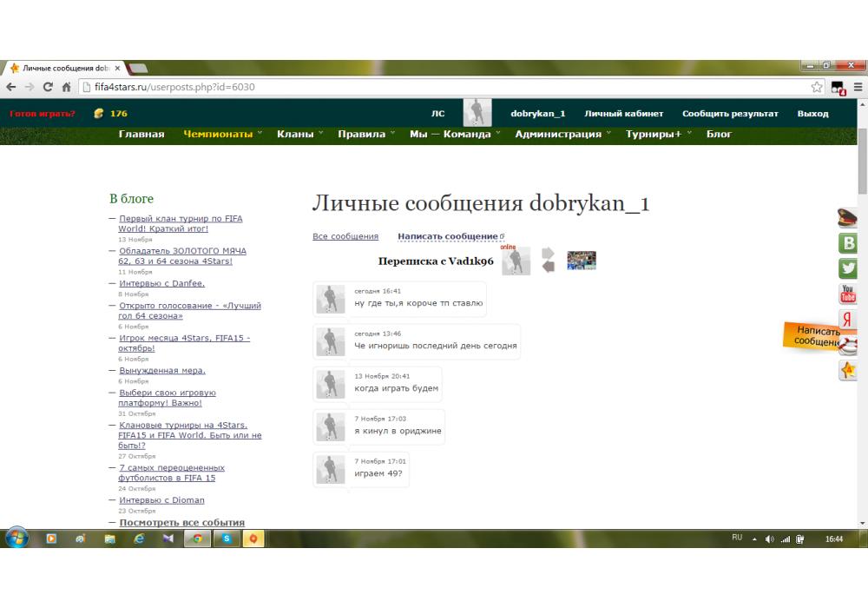The width and height of the screenshot is (868, 608).
Task: Open the Блог menu item
Action: click(719, 134)
